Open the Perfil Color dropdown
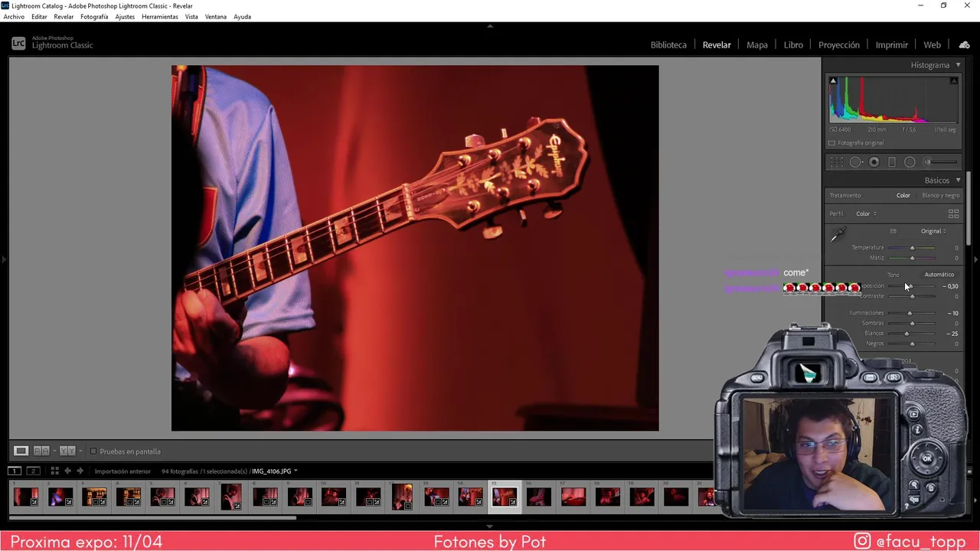 [x=866, y=214]
